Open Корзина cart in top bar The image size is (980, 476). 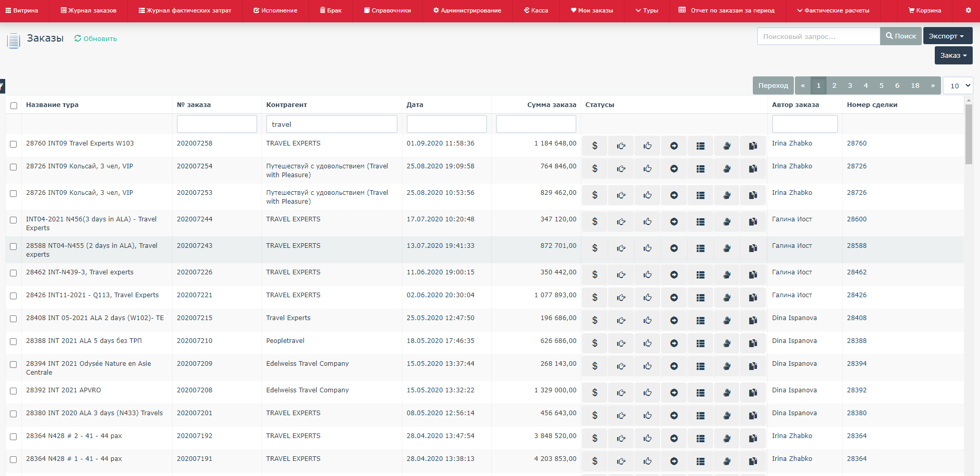tap(924, 10)
